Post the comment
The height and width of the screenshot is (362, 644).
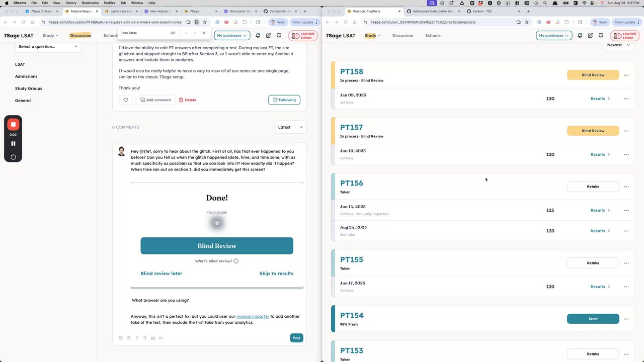296,338
